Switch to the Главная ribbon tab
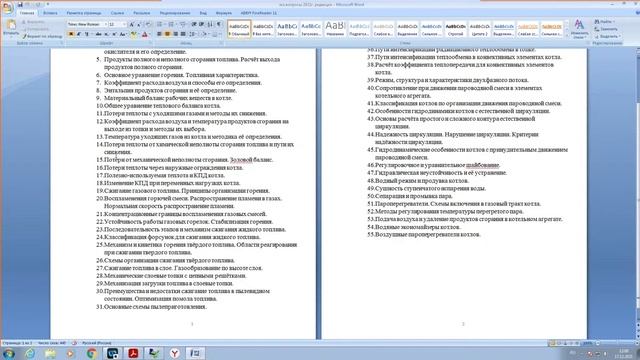 click(x=27, y=13)
